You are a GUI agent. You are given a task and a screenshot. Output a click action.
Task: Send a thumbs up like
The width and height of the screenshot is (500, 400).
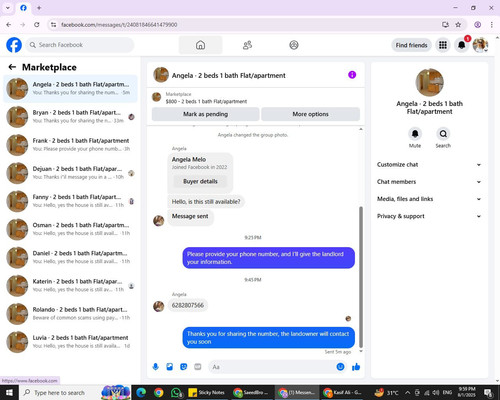356,367
